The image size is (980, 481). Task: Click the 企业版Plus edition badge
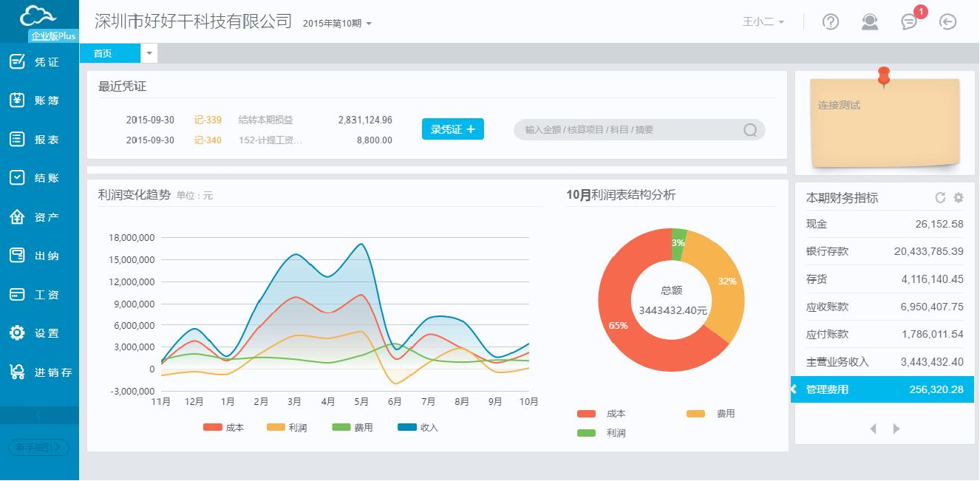tap(53, 36)
